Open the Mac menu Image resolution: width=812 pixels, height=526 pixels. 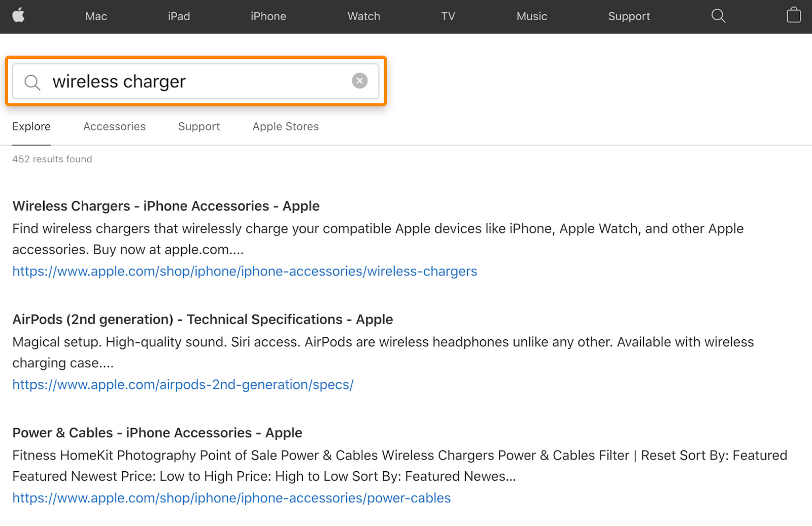pos(96,16)
